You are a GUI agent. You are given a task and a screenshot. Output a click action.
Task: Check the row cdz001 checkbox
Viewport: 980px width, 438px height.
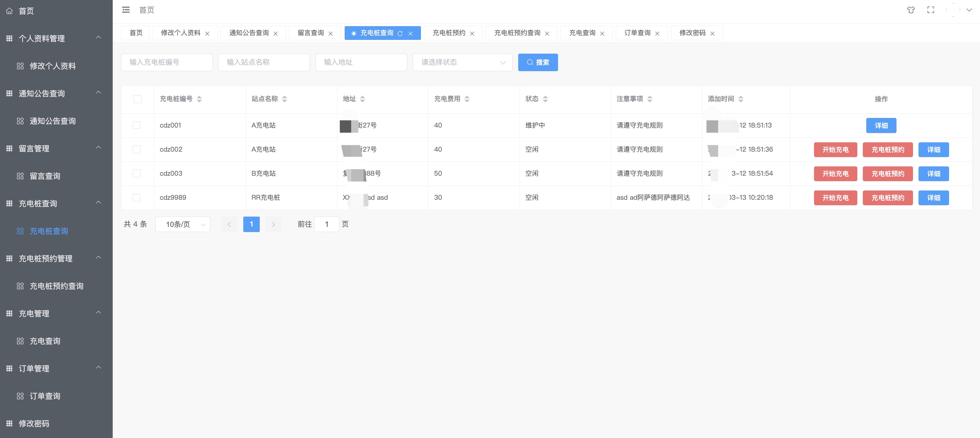pos(136,125)
